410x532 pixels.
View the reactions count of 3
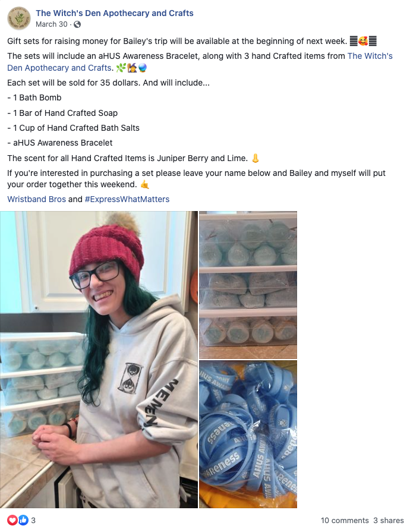tap(33, 521)
